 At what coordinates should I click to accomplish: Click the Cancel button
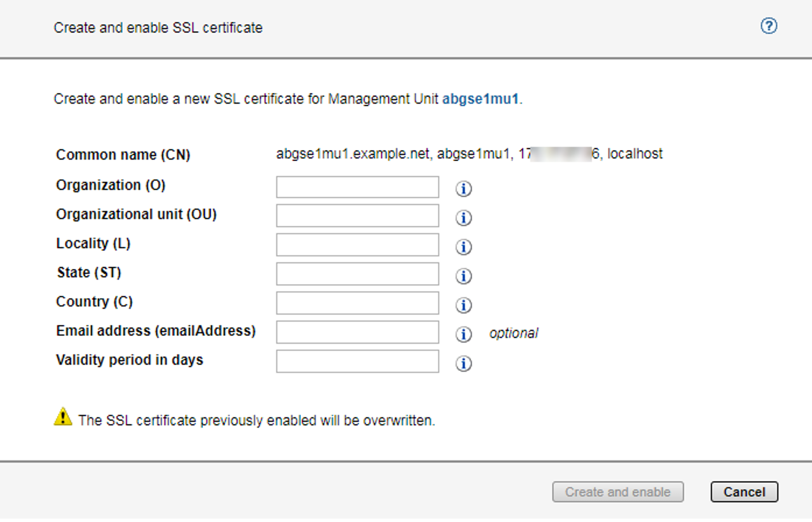coord(744,492)
